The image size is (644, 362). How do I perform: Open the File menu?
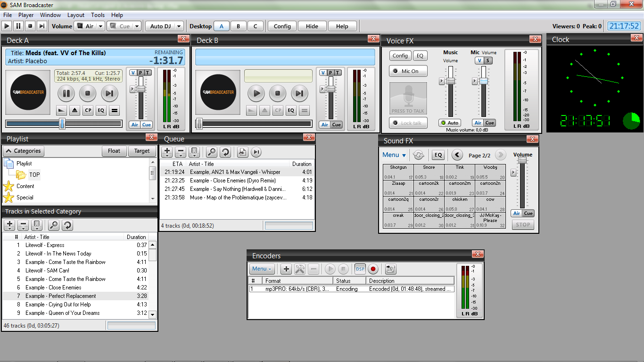[8, 15]
